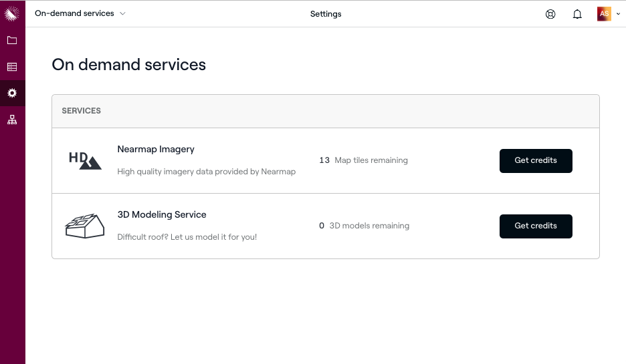This screenshot has height=364, width=626.
Task: Open the database table icon in sidebar
Action: tap(12, 67)
